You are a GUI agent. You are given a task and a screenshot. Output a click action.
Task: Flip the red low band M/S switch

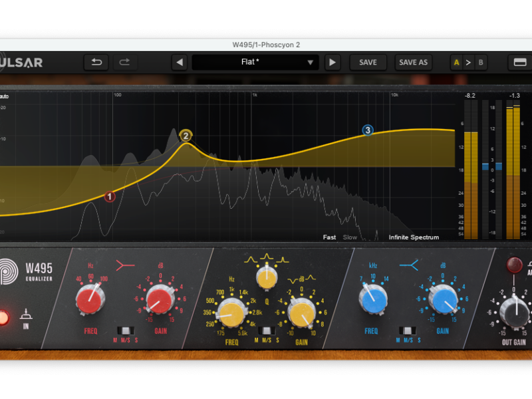tap(126, 331)
